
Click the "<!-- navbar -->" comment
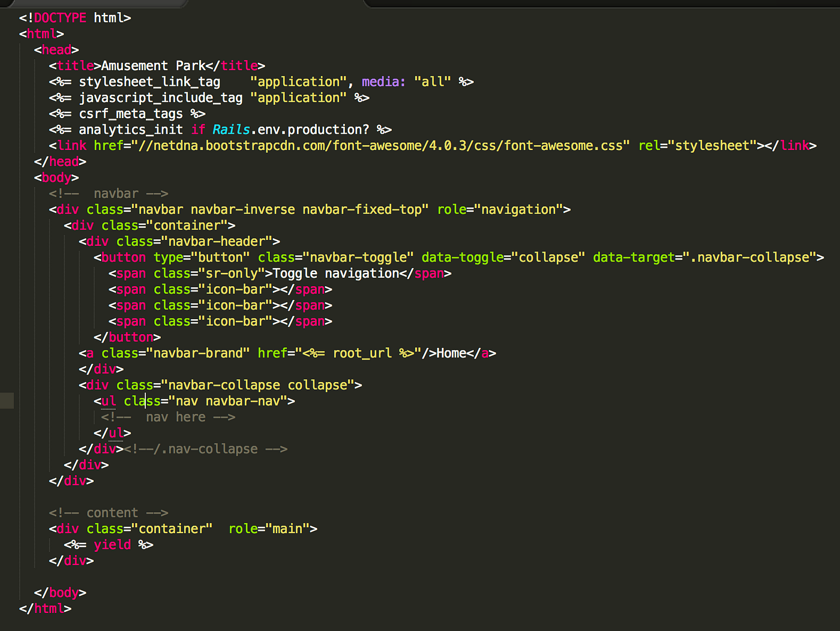[109, 194]
